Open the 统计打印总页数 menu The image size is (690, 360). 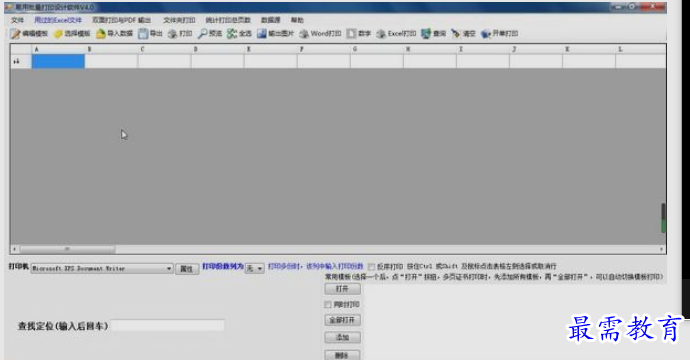228,20
